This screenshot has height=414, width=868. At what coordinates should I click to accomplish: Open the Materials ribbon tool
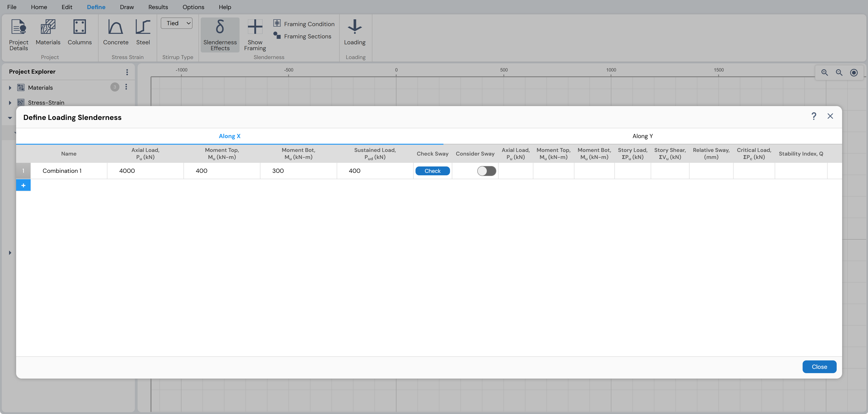(x=48, y=32)
